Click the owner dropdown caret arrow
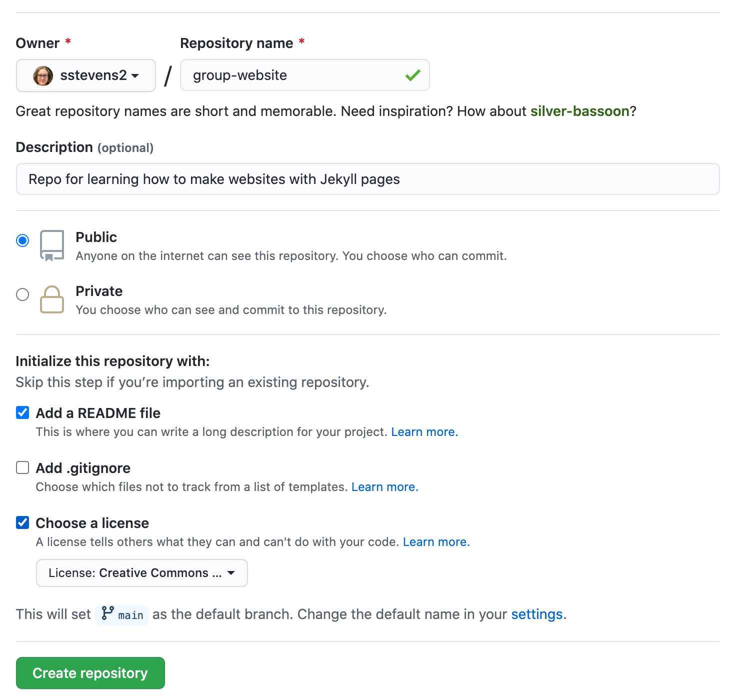738x700 pixels. click(134, 76)
